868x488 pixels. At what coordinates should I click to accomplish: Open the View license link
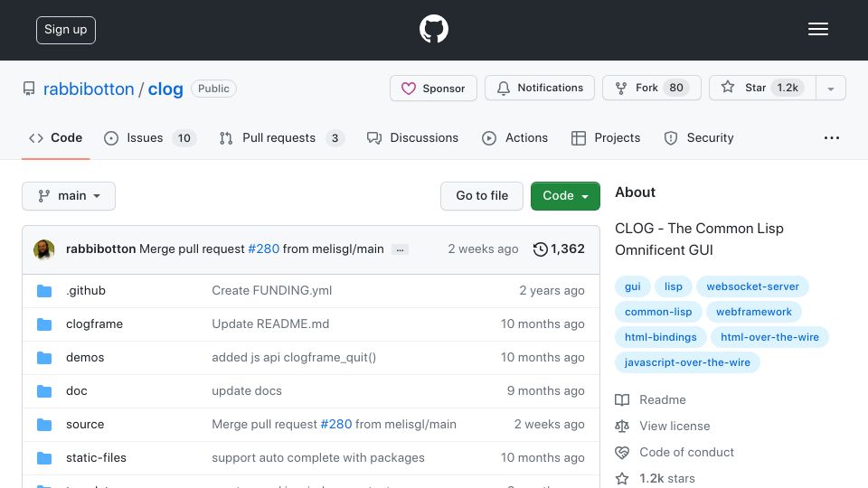pyautogui.click(x=675, y=426)
